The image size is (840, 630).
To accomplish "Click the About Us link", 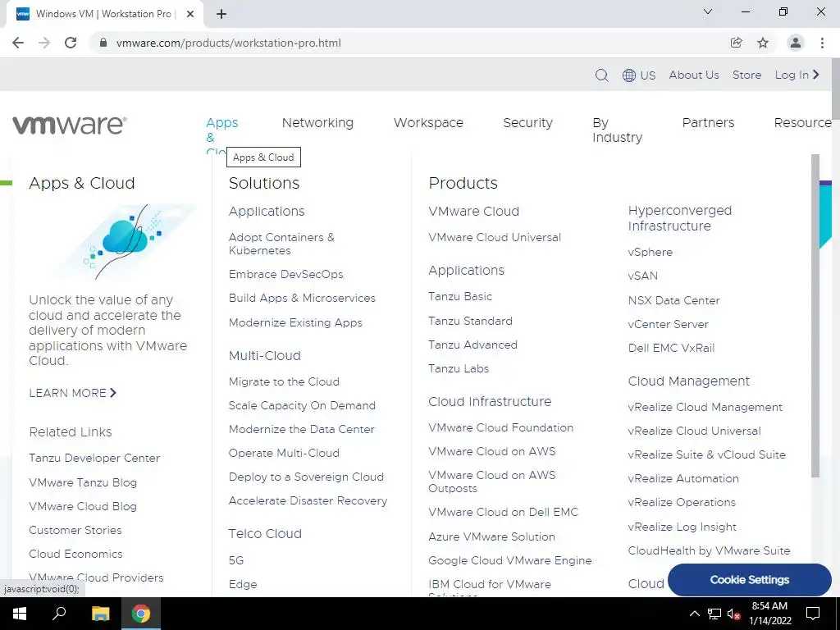I will (694, 75).
